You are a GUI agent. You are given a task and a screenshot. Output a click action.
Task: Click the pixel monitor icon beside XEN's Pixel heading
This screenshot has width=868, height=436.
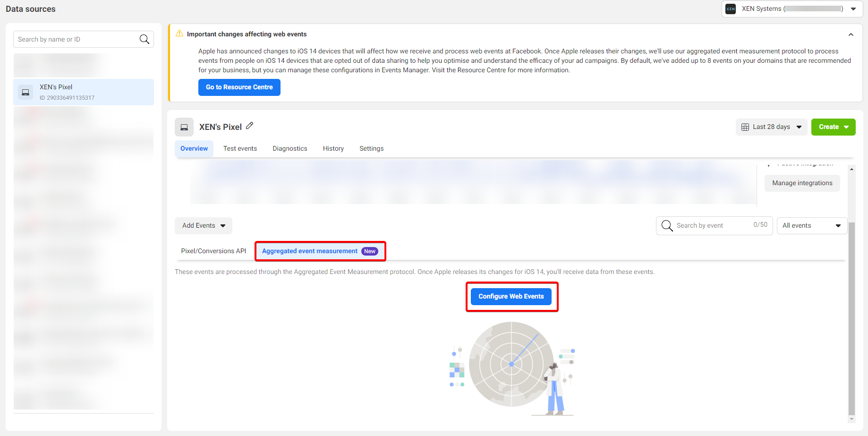click(184, 127)
